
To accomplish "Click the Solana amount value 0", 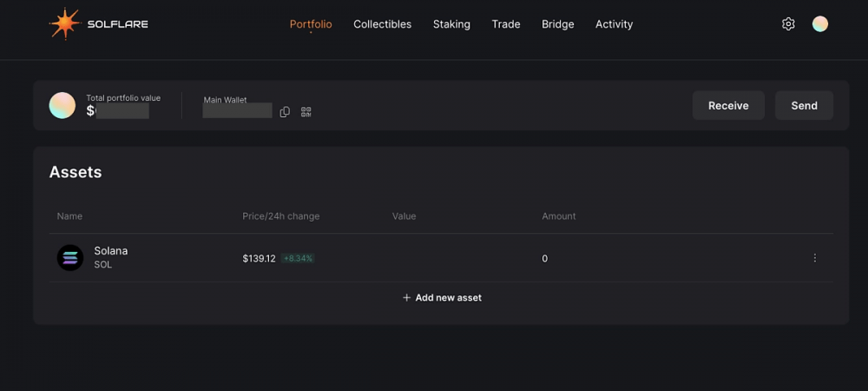I will point(545,259).
